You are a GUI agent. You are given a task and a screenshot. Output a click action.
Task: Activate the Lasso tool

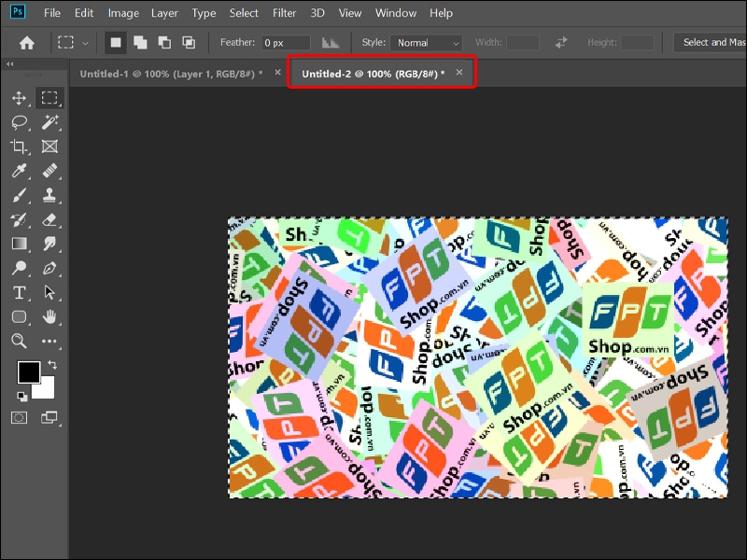click(19, 121)
